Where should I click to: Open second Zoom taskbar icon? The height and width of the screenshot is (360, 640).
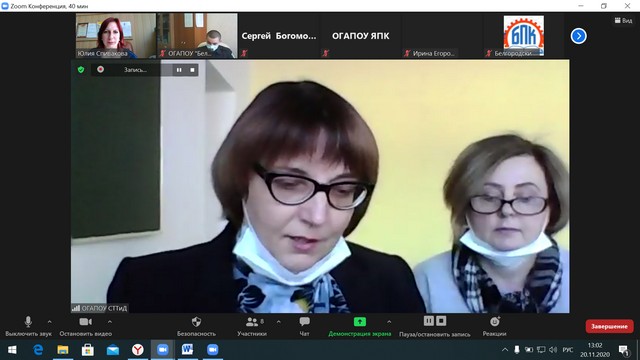(x=212, y=350)
